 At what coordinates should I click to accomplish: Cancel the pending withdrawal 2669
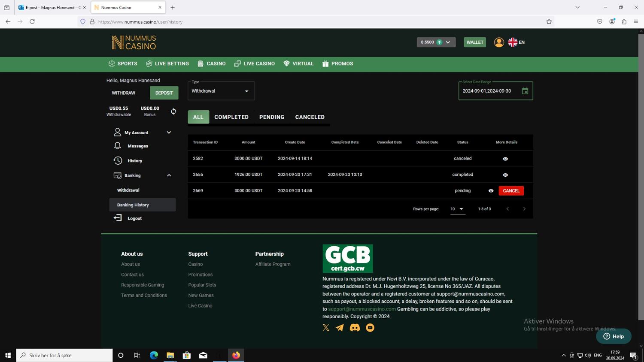tap(511, 191)
